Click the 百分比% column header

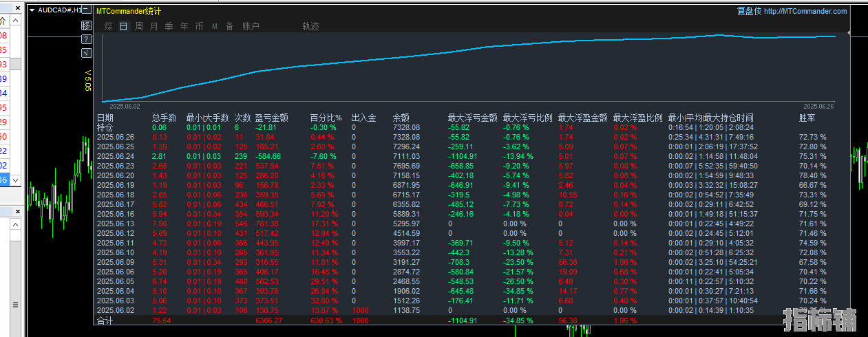(x=326, y=118)
